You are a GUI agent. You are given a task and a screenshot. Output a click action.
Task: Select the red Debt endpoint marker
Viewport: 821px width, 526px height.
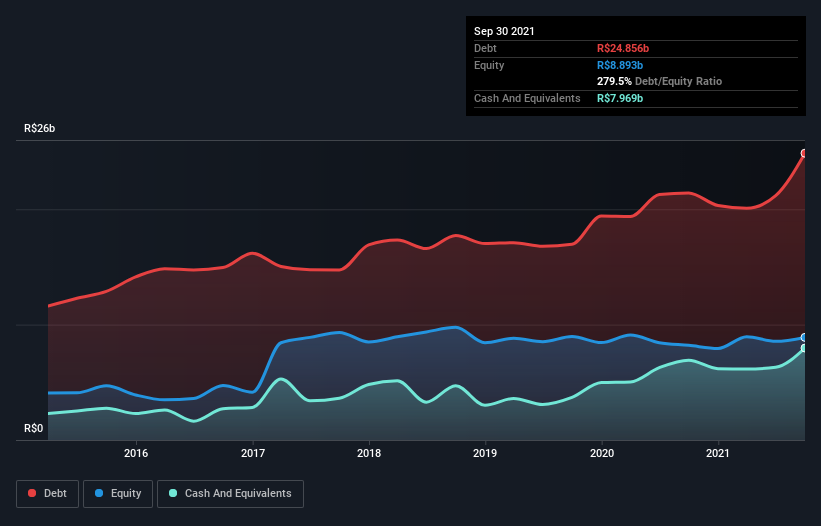[804, 153]
